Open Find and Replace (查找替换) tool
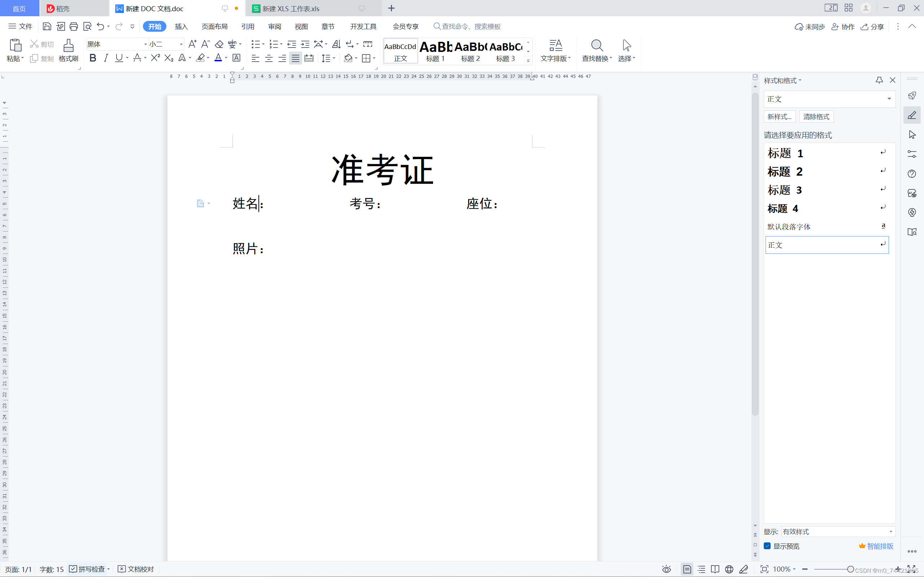The image size is (924, 577). [x=596, y=50]
